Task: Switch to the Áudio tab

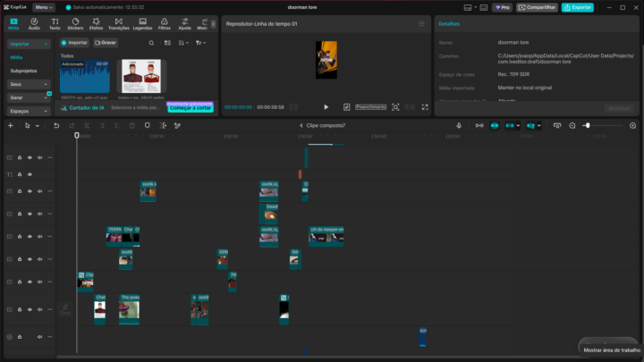Action: [x=34, y=24]
